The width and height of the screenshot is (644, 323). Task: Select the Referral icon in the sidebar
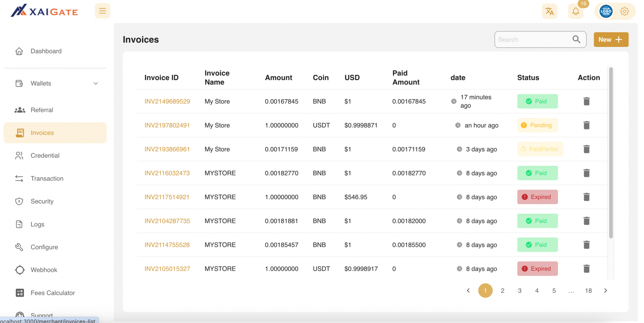point(19,110)
